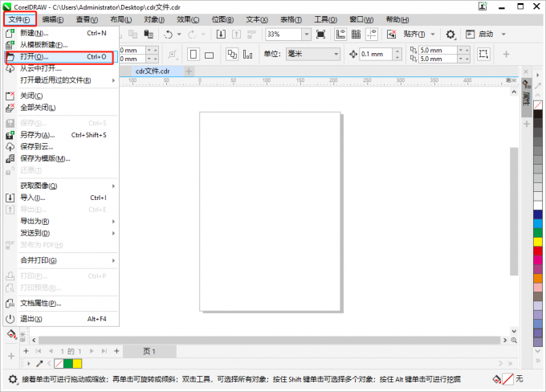Toggle the show grid icon

click(356, 34)
